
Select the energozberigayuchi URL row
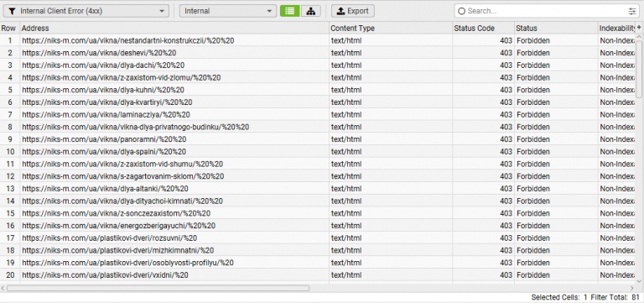(x=119, y=226)
